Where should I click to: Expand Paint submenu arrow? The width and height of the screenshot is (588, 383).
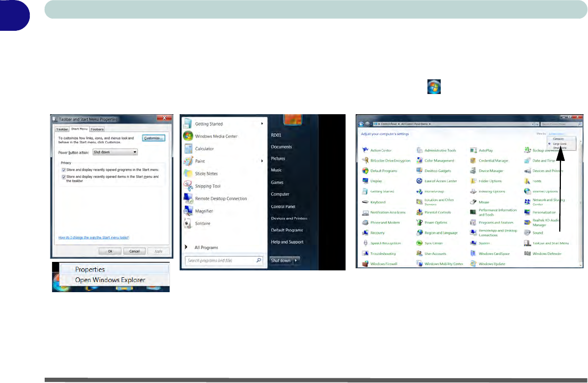click(x=262, y=161)
